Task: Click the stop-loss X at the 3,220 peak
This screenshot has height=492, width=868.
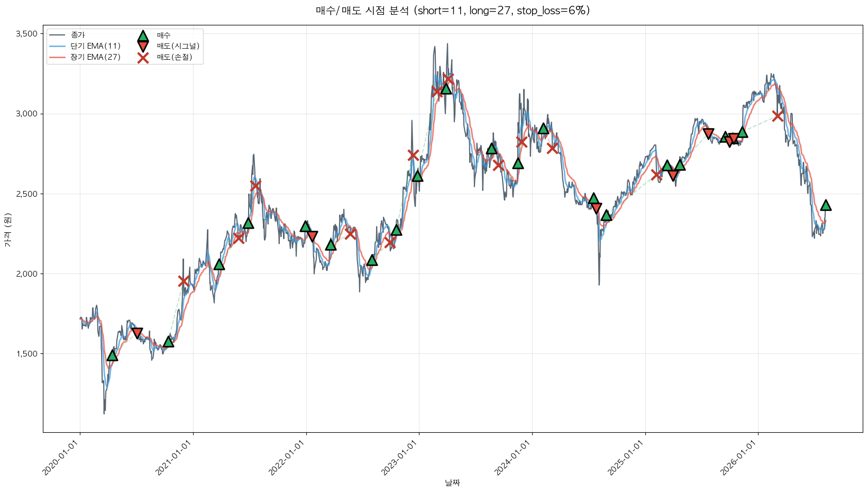Action: 449,79
